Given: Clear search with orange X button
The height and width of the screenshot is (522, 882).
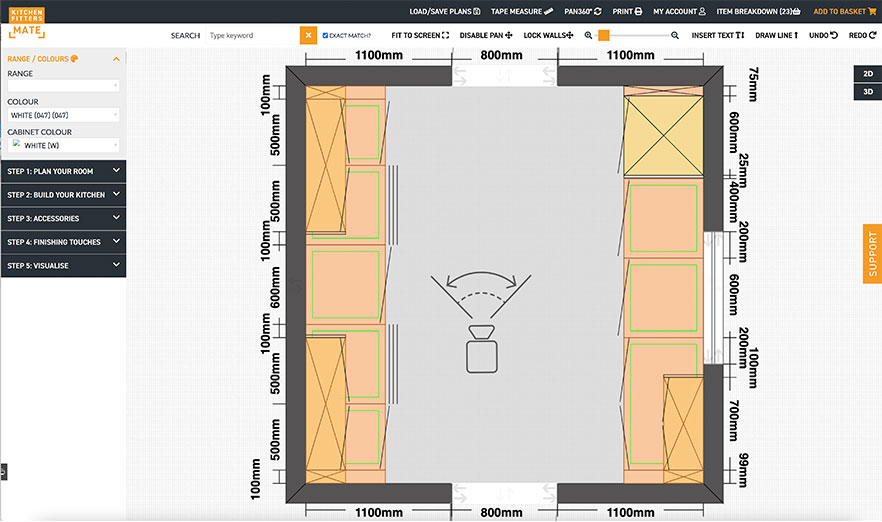Looking at the screenshot, I should pyautogui.click(x=309, y=35).
